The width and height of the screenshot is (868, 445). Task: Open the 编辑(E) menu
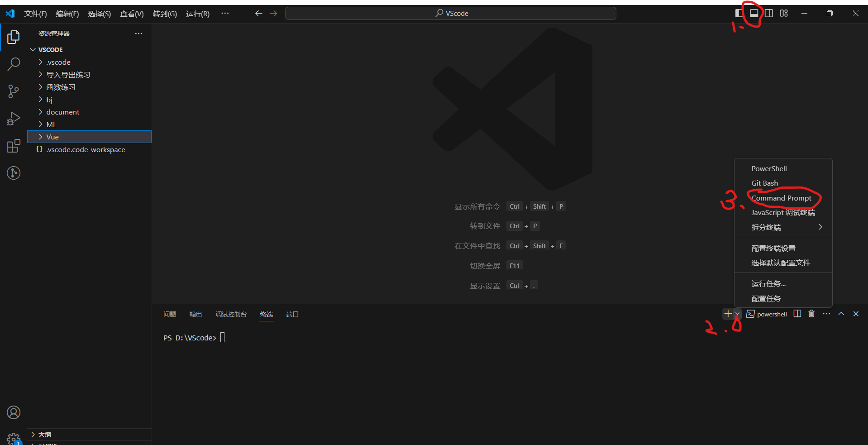[x=67, y=14]
